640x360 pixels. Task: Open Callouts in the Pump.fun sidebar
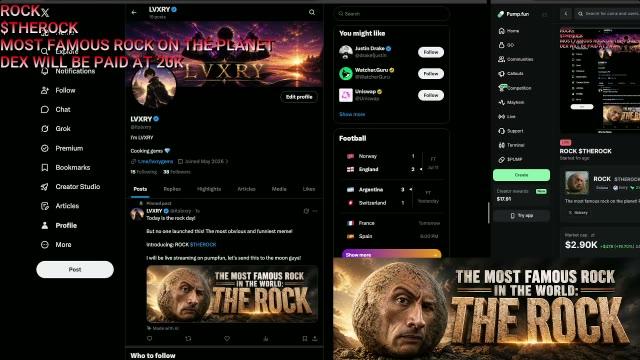(511, 74)
